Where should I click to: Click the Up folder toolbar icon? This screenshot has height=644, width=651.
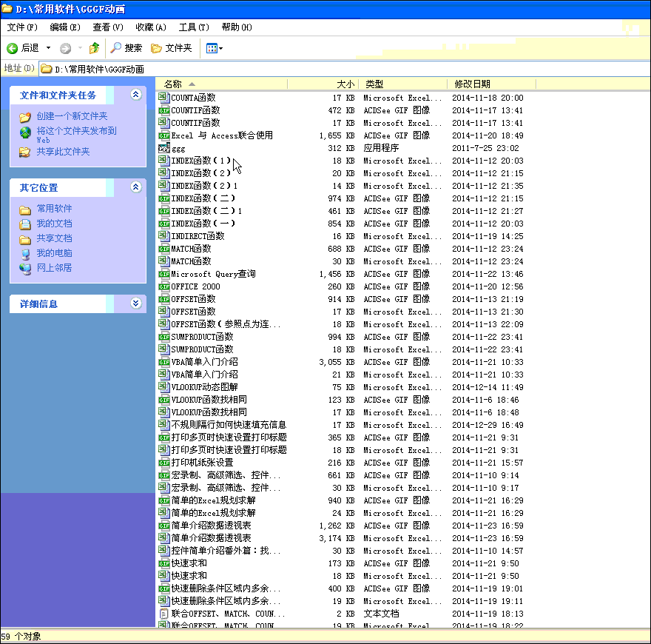[94, 48]
